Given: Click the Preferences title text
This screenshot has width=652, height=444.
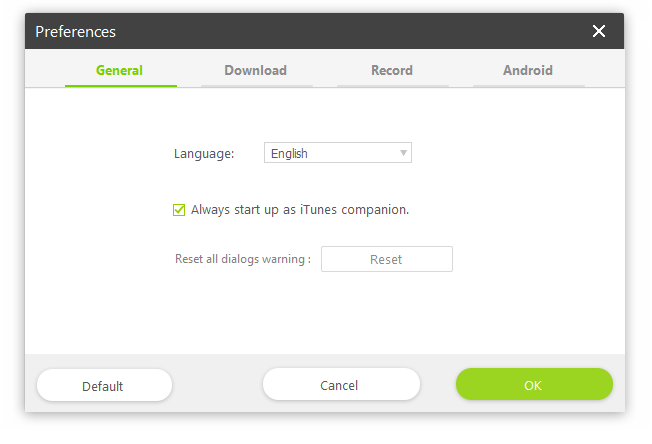Looking at the screenshot, I should (x=76, y=31).
